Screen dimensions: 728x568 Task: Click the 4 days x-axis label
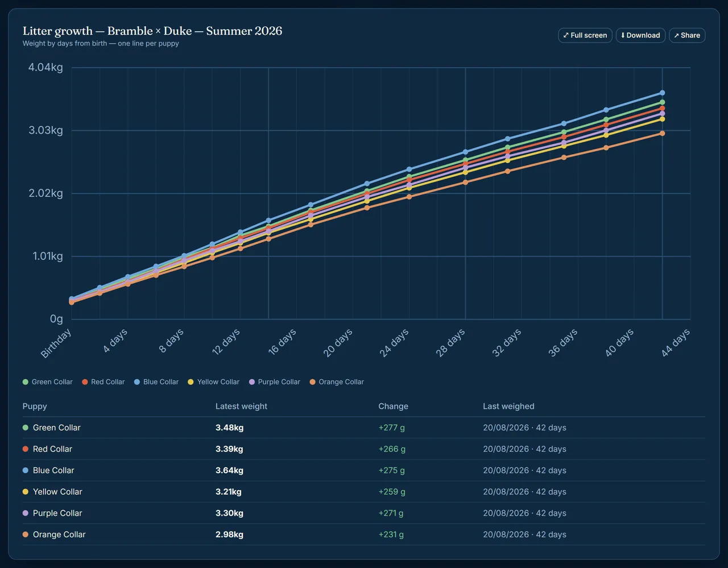point(115,341)
